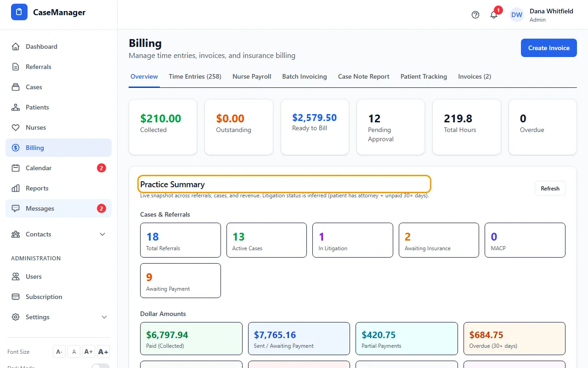Click the Nurses heart icon
The width and height of the screenshot is (588, 368).
(16, 127)
